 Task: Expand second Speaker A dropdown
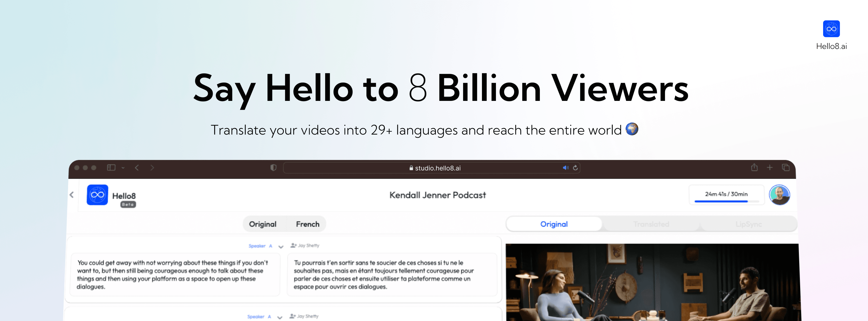279,317
